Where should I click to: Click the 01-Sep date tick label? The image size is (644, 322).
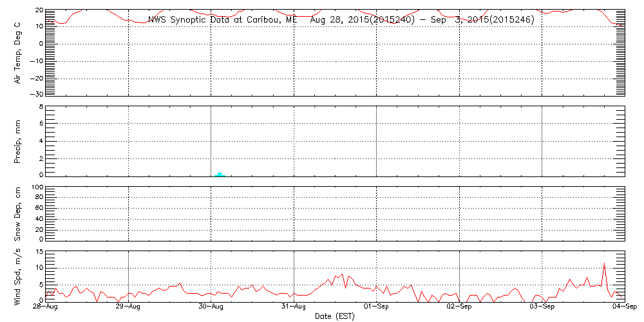[376, 308]
